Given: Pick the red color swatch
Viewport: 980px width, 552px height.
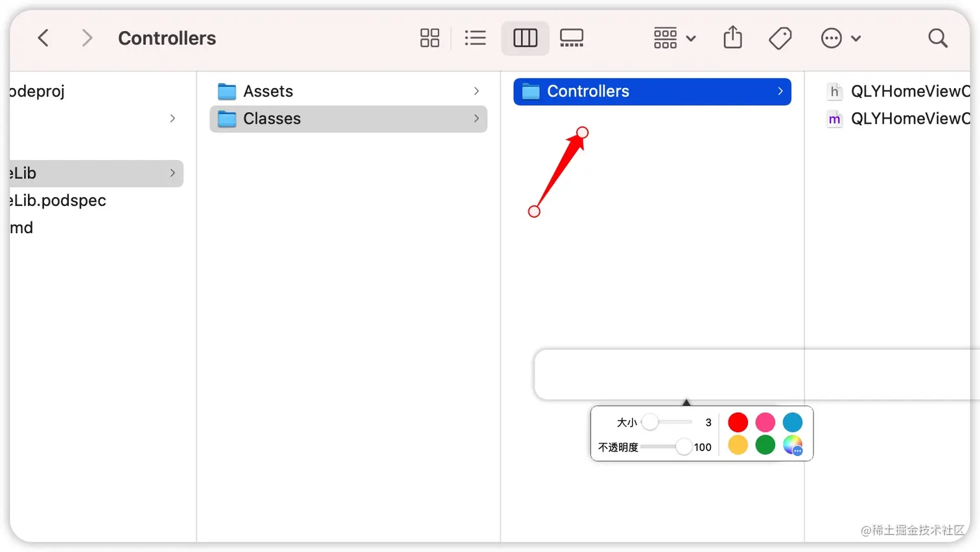Looking at the screenshot, I should click(738, 422).
